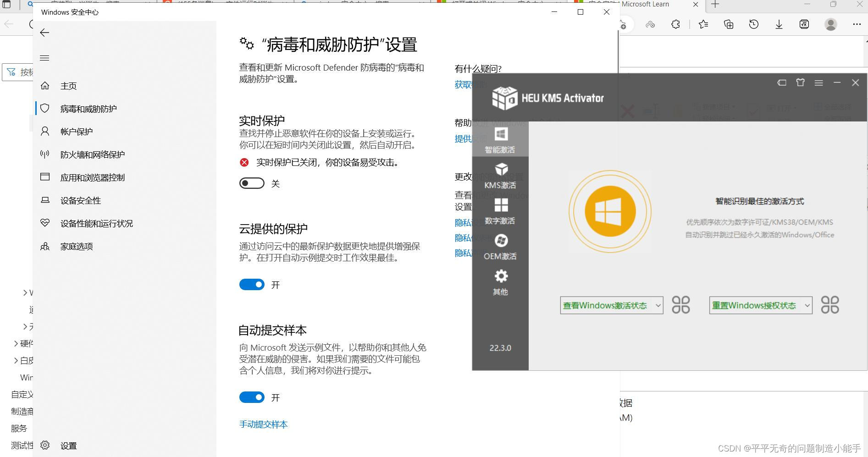Click 自定义 item in background page list
This screenshot has width=868, height=457.
pos(22,394)
